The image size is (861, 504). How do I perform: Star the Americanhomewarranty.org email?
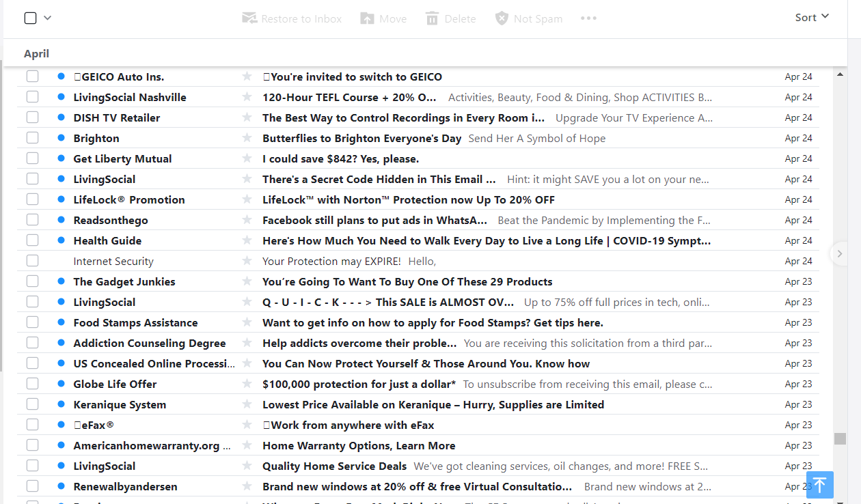click(247, 445)
